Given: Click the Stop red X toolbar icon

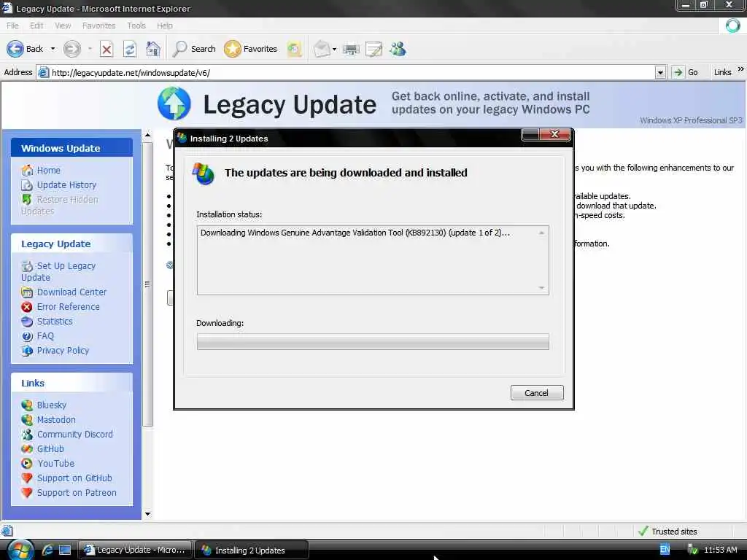Looking at the screenshot, I should (107, 49).
